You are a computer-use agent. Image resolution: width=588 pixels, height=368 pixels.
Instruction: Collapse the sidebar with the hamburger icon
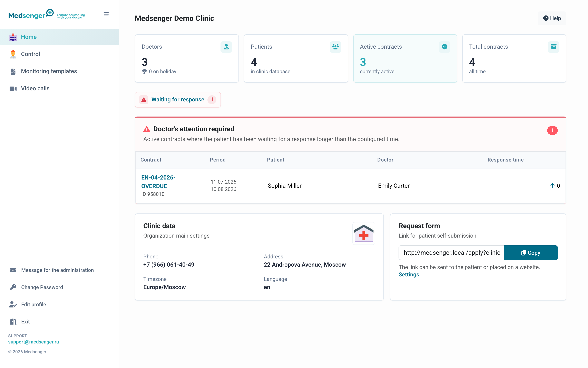tap(106, 14)
